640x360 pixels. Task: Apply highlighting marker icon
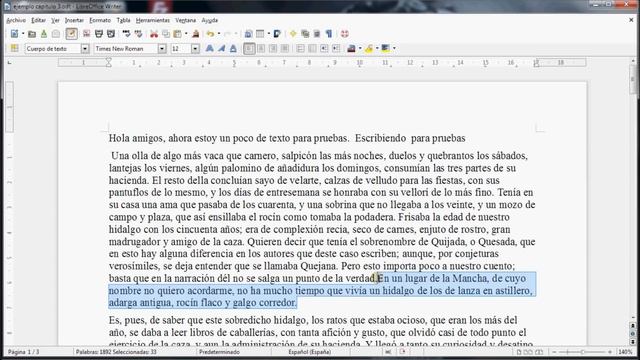pos(369,49)
